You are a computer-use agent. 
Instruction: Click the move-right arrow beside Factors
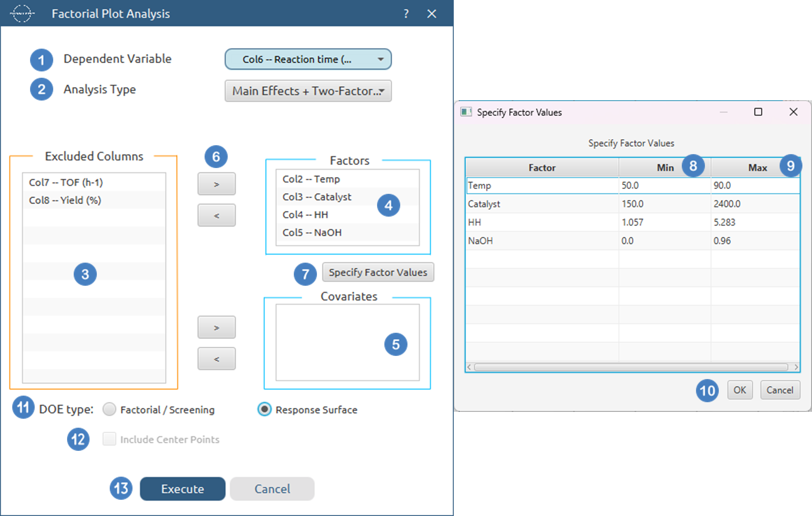coord(216,184)
